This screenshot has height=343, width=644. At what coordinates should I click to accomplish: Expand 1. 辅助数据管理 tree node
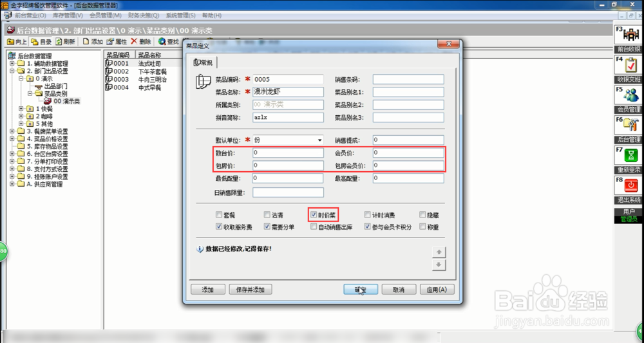(12, 64)
